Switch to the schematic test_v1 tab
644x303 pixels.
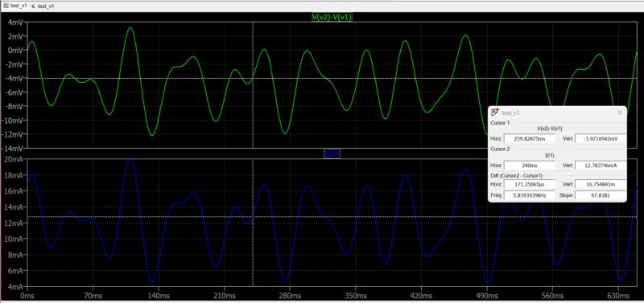pyautogui.click(x=43, y=6)
